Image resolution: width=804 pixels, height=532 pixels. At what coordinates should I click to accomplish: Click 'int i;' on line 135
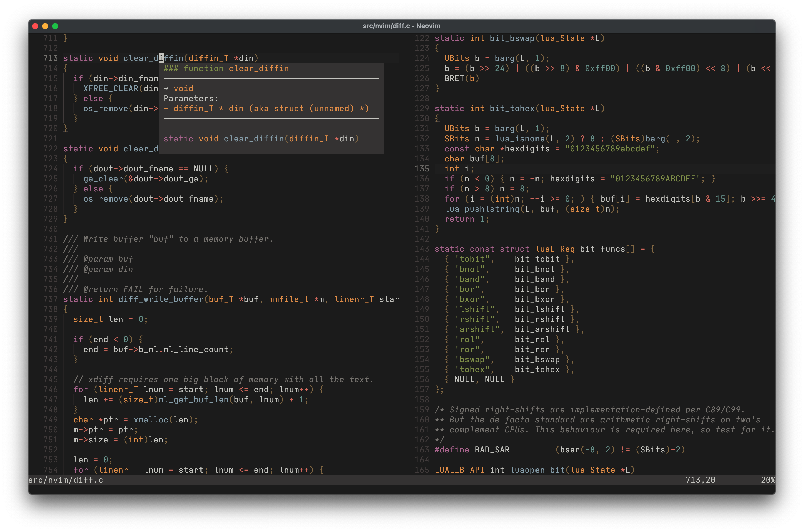pos(459,169)
